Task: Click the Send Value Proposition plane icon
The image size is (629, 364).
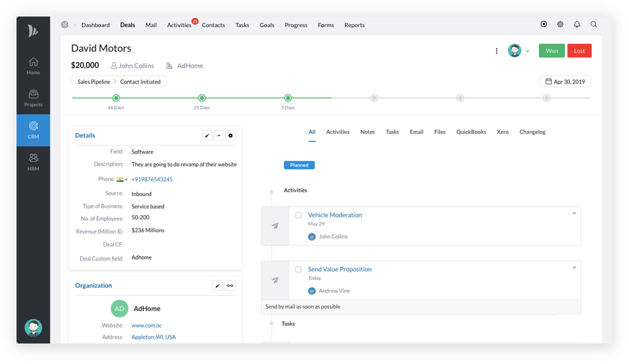Action: pyautogui.click(x=275, y=280)
